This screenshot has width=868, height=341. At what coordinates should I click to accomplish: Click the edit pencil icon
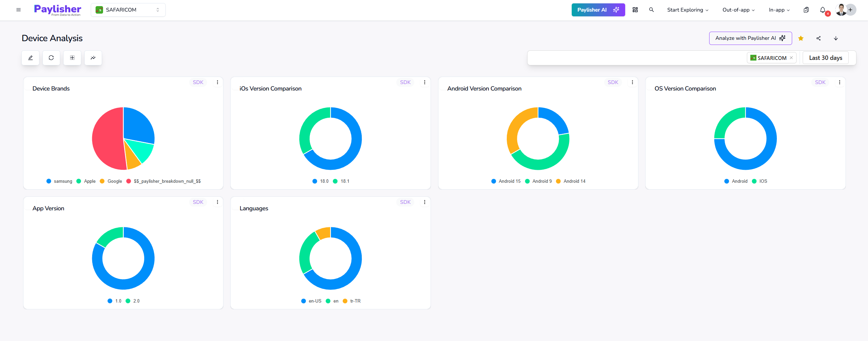(x=30, y=58)
